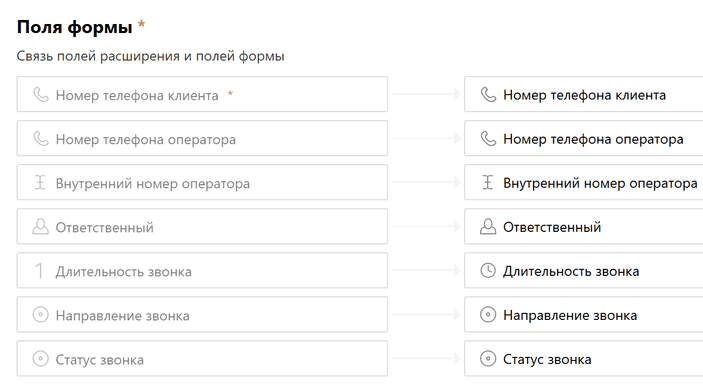Click arrow linking Номер телефона клиента fields
The height and width of the screenshot is (389, 703).
[x=426, y=94]
